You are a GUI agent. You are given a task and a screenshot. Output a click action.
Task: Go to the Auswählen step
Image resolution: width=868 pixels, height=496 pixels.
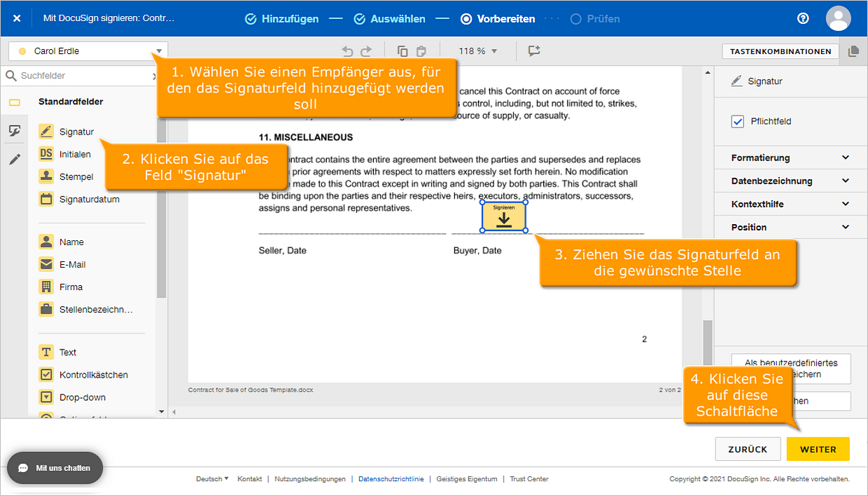pyautogui.click(x=389, y=19)
